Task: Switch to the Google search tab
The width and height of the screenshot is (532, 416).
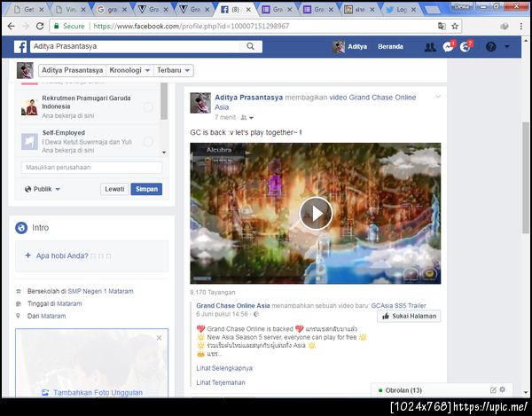Action: tap(111, 10)
